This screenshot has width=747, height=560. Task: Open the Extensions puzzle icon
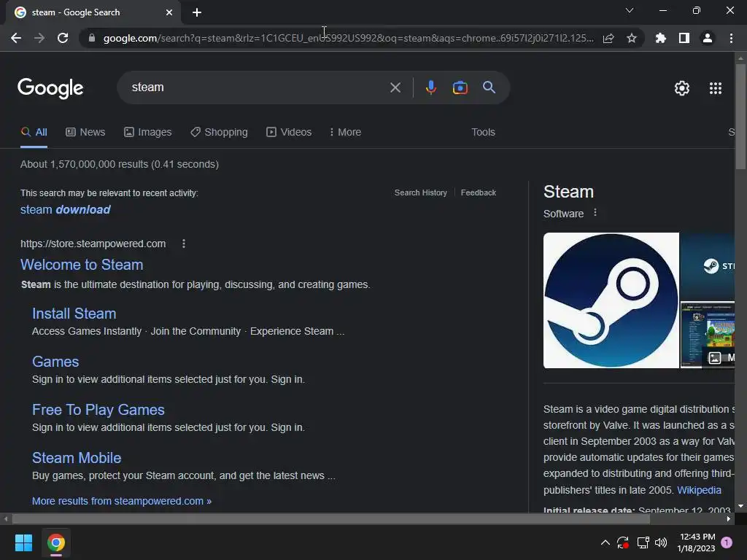click(660, 38)
